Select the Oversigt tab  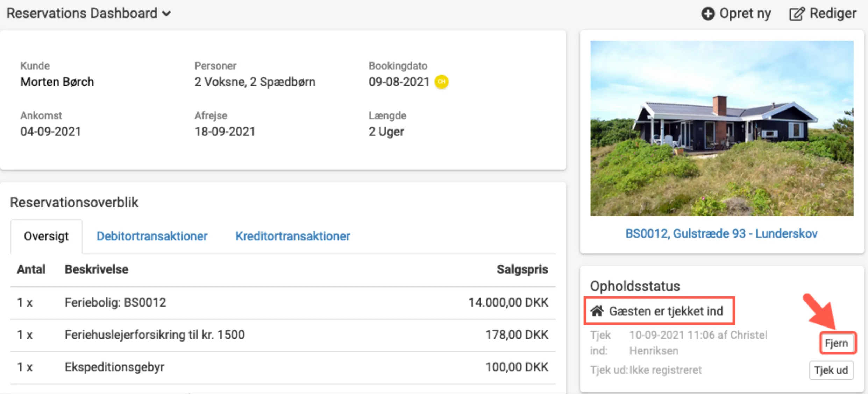coord(46,236)
